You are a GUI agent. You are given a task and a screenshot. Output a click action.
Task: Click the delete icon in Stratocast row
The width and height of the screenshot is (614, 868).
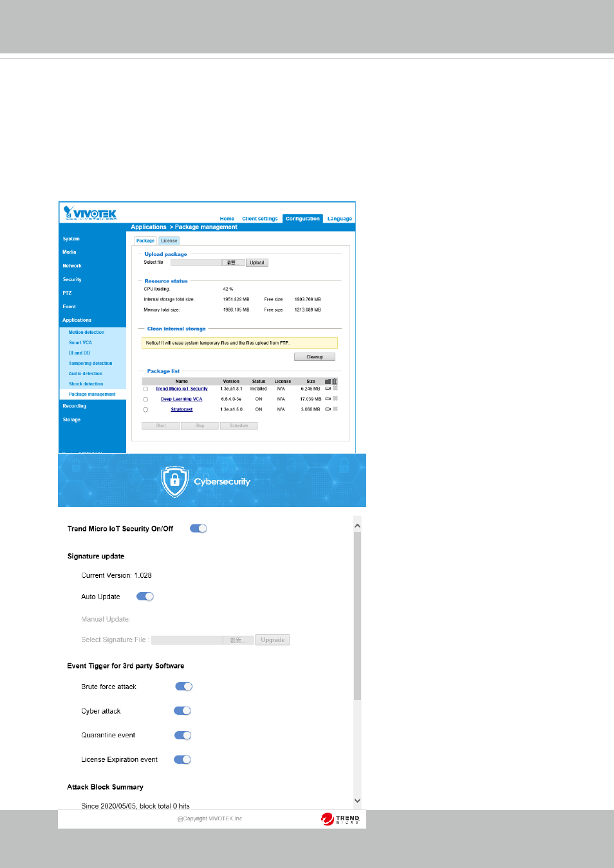tap(335, 409)
